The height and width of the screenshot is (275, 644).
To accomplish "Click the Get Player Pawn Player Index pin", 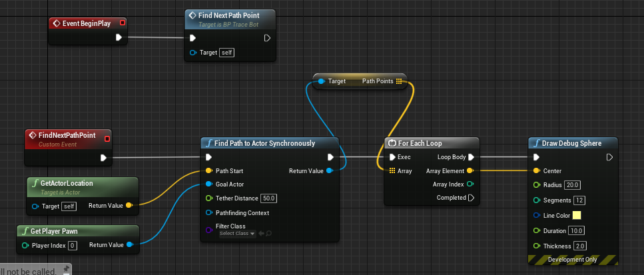I will click(x=25, y=246).
